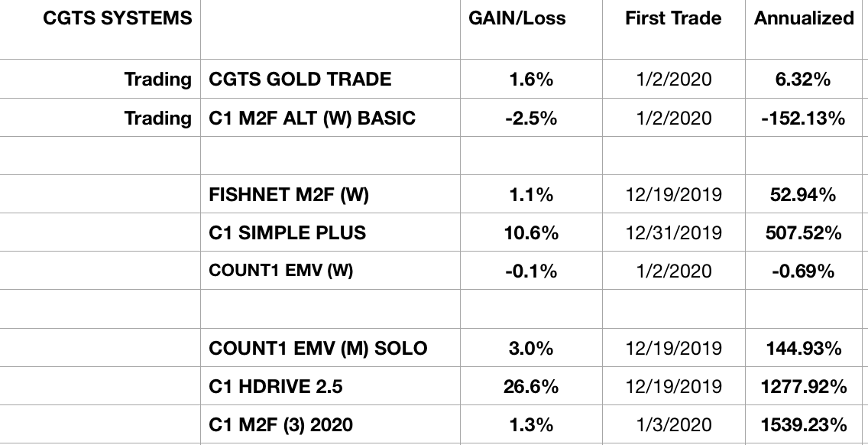Click the COUNT1 EMV (M) SOLO cell
The width and height of the screenshot is (868, 445).
tap(318, 349)
